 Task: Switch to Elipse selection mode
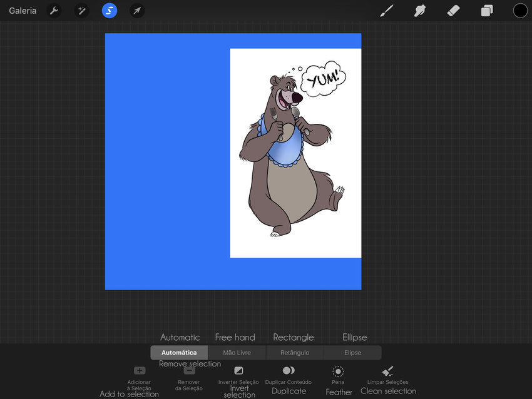[352, 353]
